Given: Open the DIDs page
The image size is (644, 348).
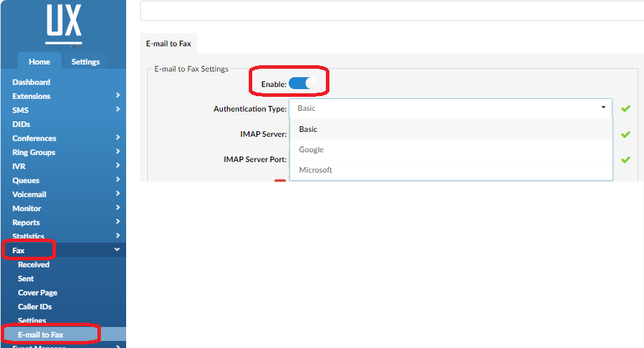Looking at the screenshot, I should [x=21, y=124].
